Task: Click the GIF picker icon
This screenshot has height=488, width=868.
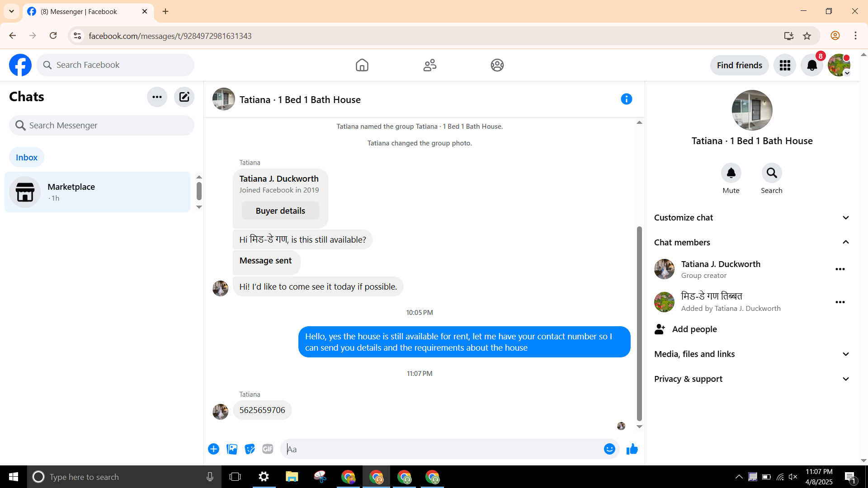Action: (268, 449)
